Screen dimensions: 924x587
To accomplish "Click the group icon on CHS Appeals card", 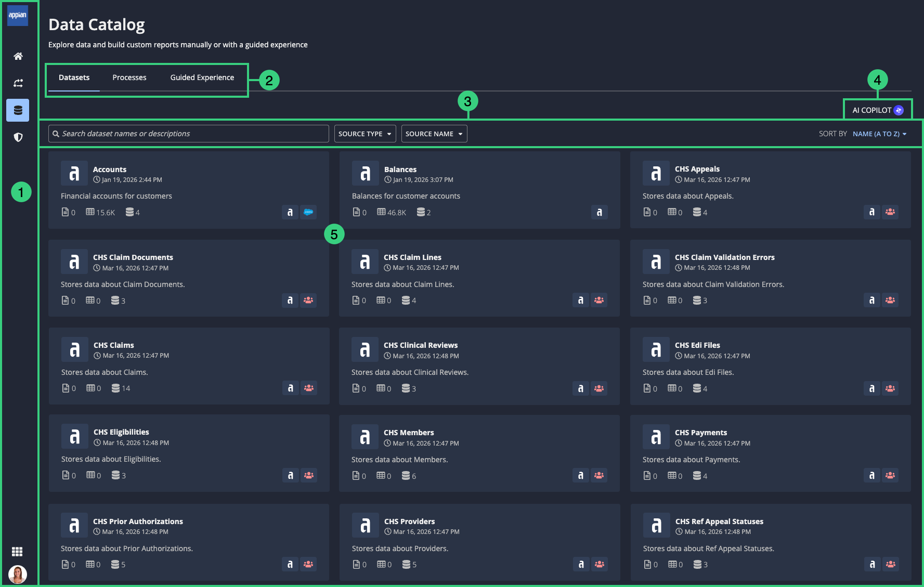I will tap(890, 212).
